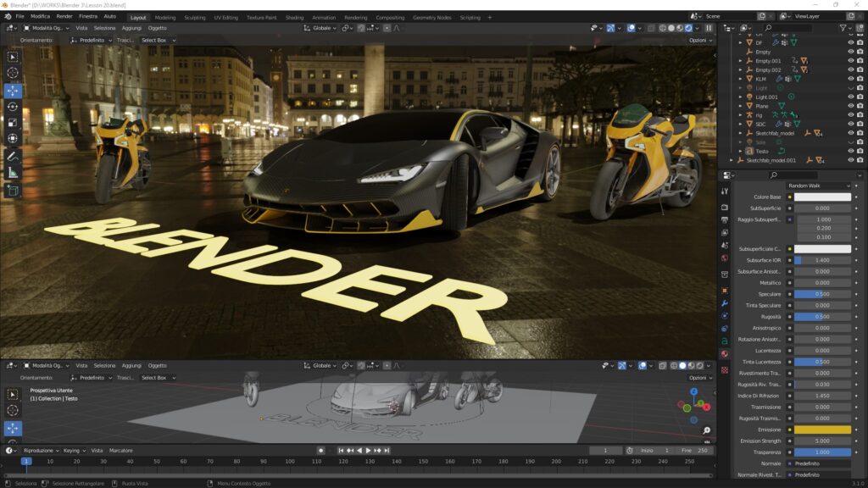Toggle X-ray in main viewport header
Image resolution: width=868 pixels, height=488 pixels.
(x=650, y=28)
